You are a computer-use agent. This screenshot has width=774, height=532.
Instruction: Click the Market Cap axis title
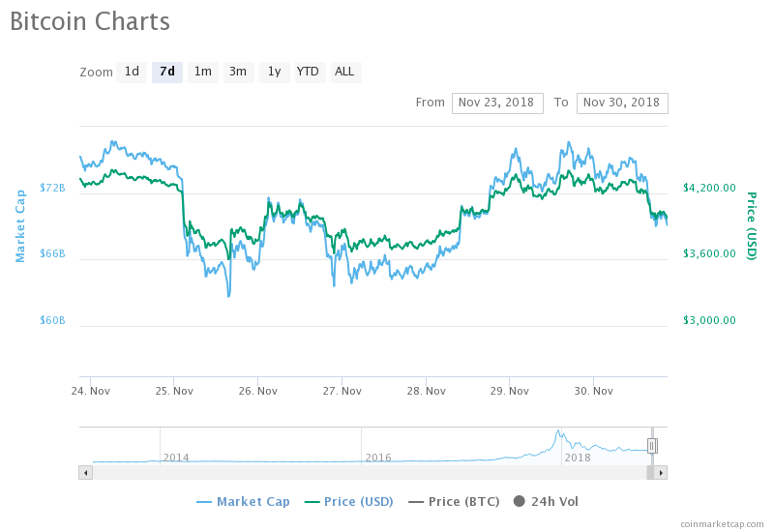point(20,226)
